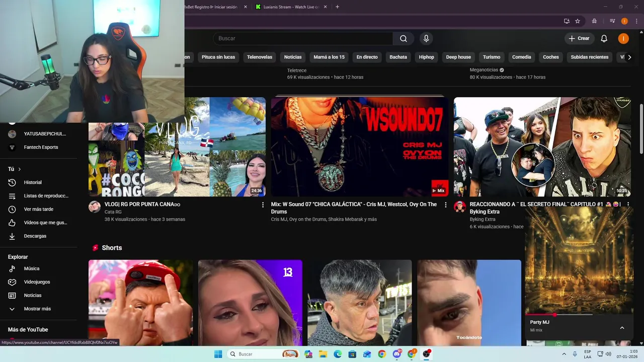Play the Short with red cap figure

click(x=140, y=303)
